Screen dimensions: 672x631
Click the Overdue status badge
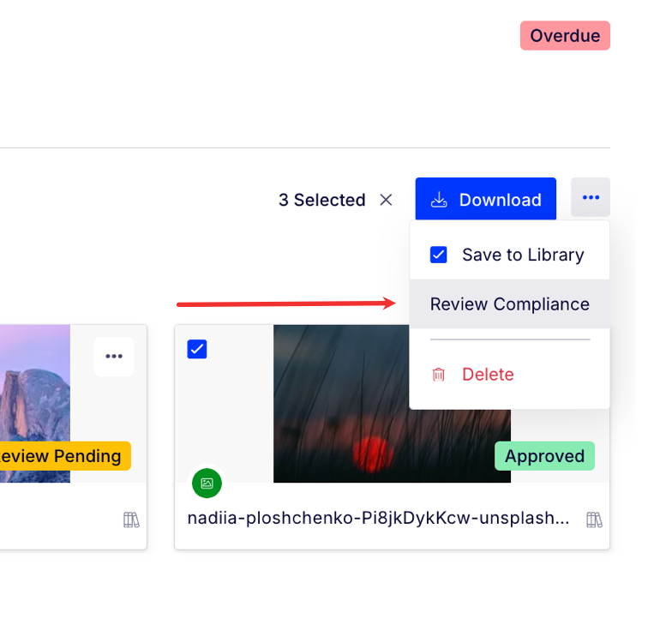tap(565, 36)
